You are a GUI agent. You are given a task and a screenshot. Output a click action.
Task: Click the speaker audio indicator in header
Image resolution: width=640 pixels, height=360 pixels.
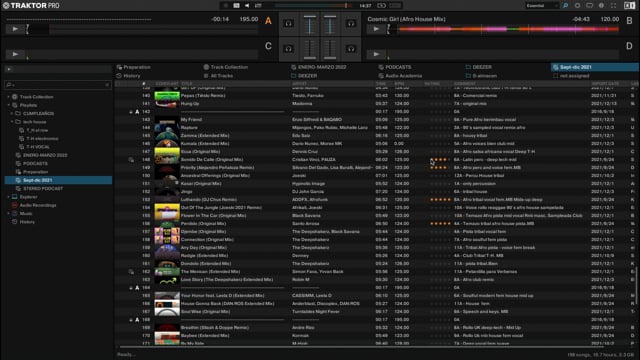(247, 5)
